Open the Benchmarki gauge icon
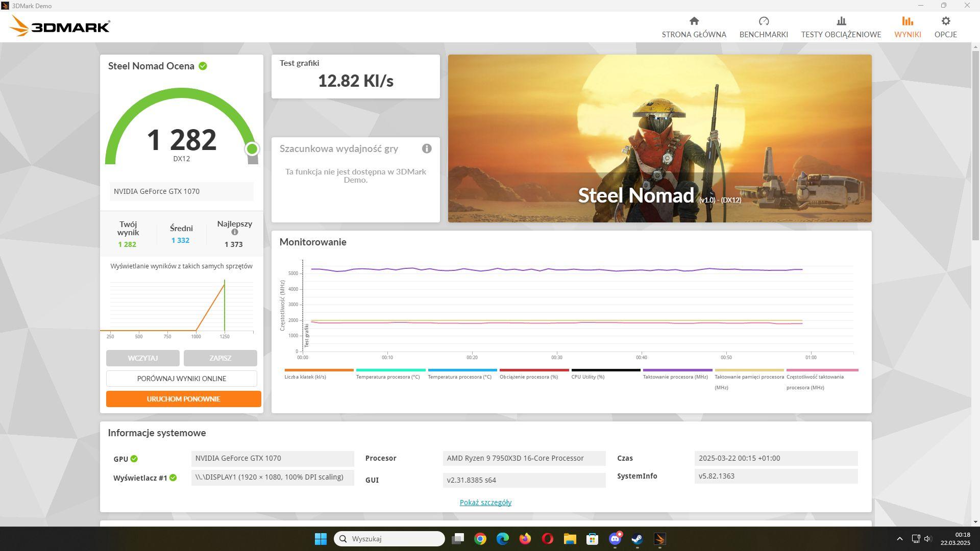The width and height of the screenshot is (980, 551). click(x=764, y=21)
